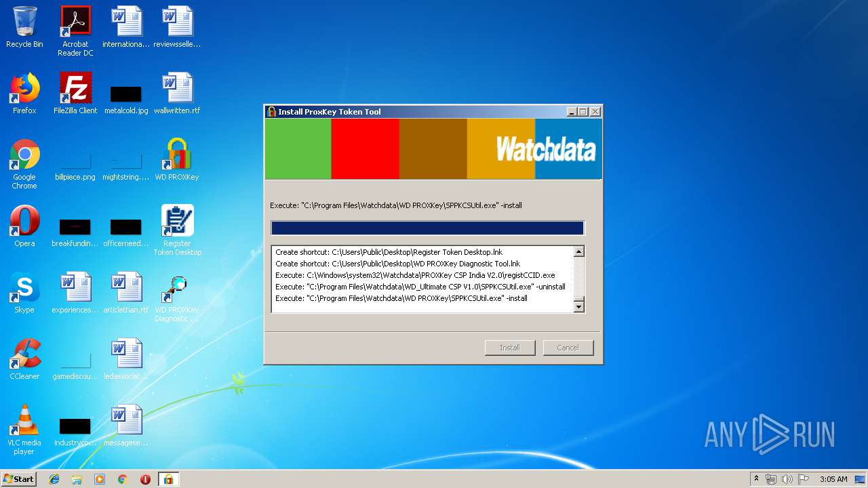Open Opera from the taskbar

tap(145, 479)
